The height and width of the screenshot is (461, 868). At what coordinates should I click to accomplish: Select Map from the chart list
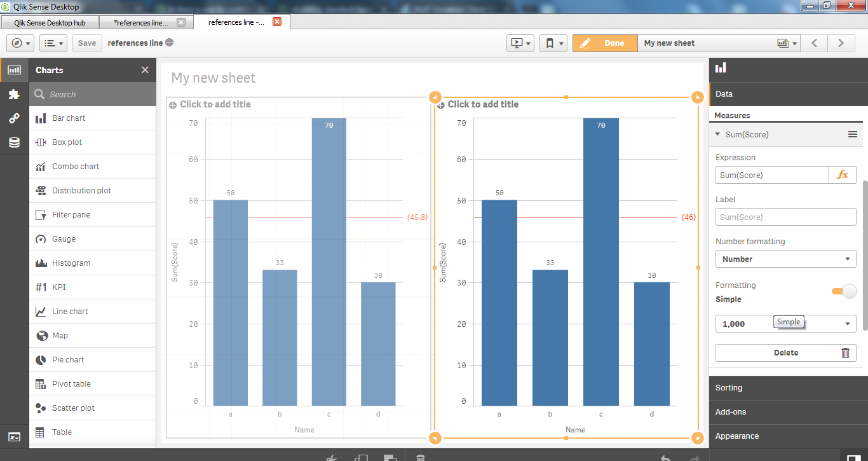[x=93, y=336]
